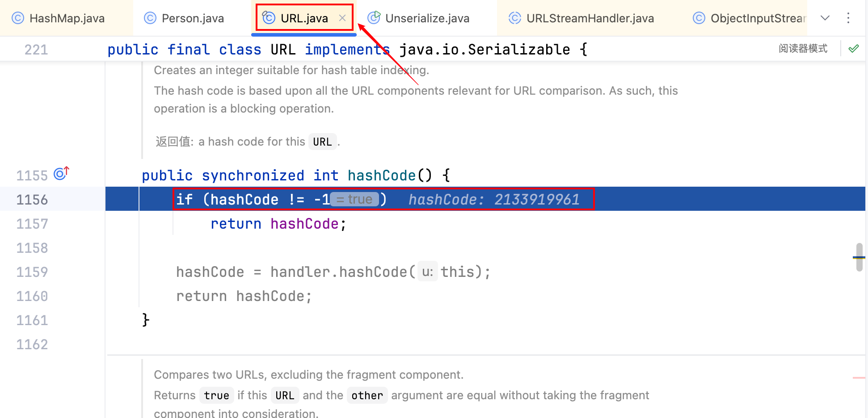Click the Unserialize.java runnable class icon
This screenshot has width=868, height=418.
[x=374, y=18]
